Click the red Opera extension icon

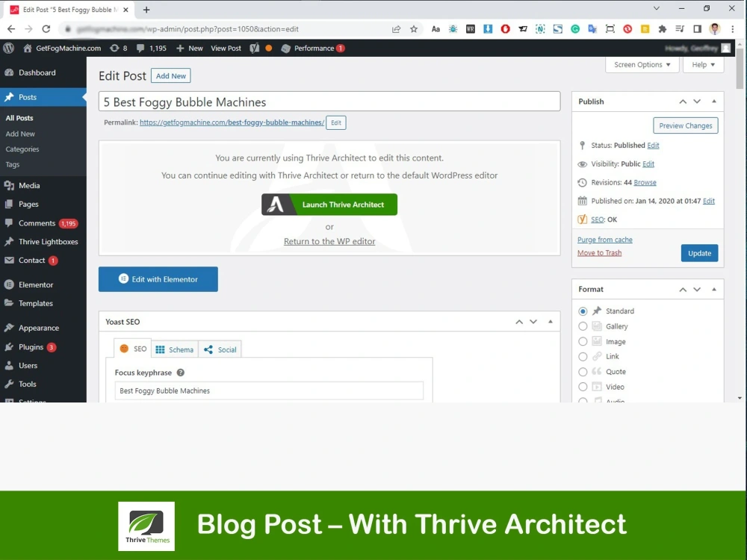[x=505, y=29]
